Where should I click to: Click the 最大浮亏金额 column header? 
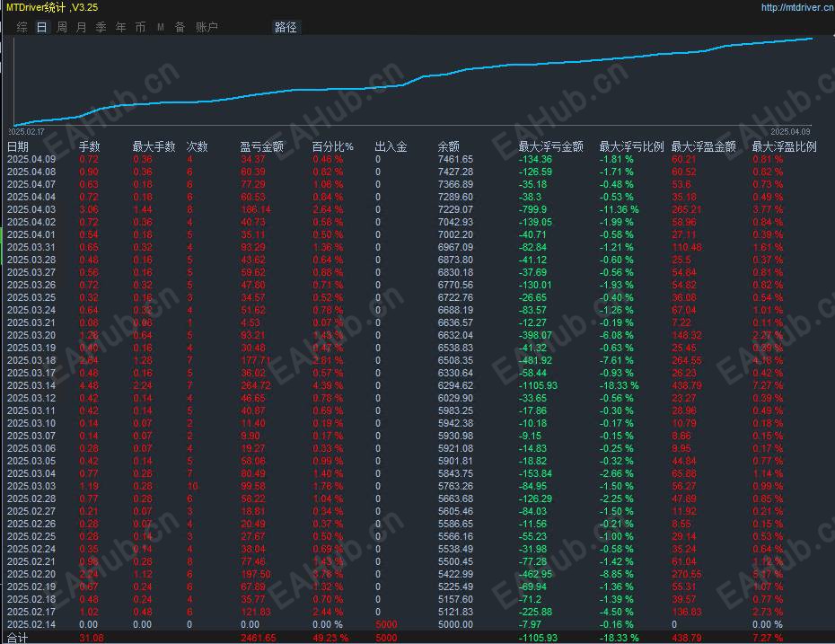point(551,146)
